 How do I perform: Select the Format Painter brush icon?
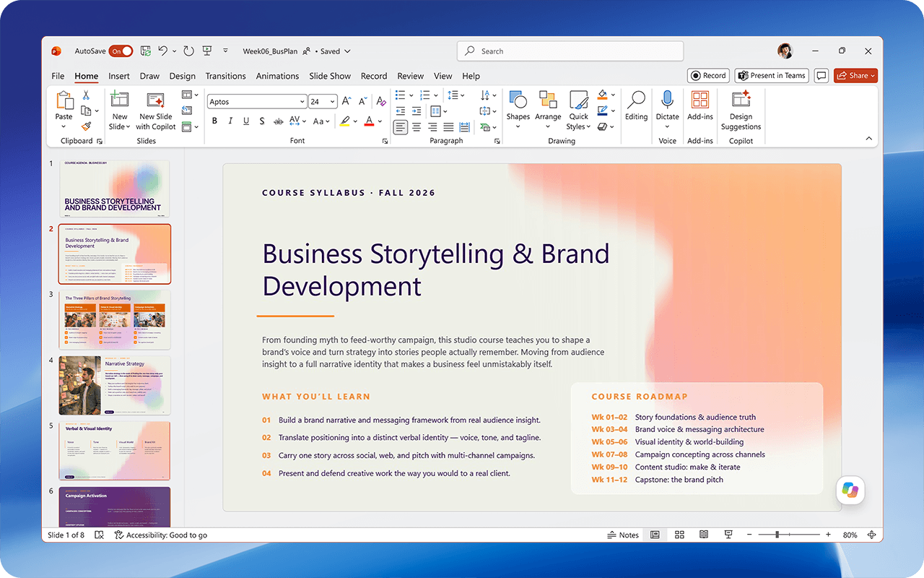[x=86, y=126]
